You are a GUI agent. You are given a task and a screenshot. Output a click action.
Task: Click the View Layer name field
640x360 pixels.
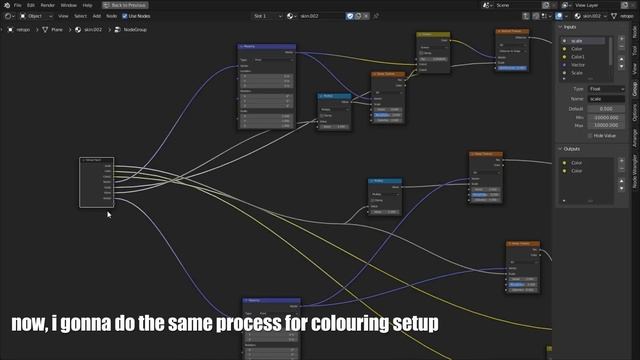pyautogui.click(x=597, y=5)
